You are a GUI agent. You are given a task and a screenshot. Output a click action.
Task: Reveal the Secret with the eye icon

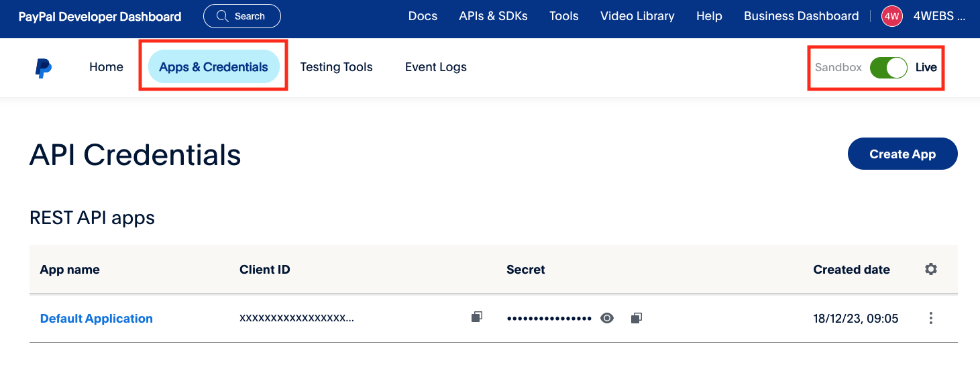tap(607, 318)
